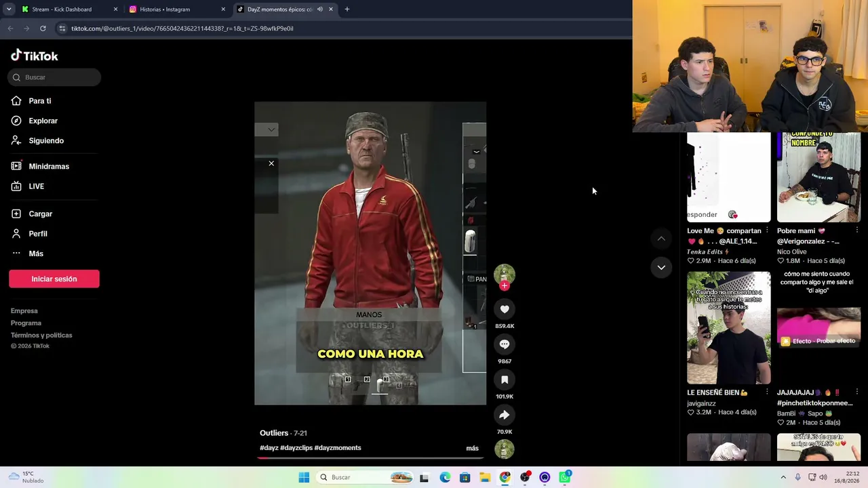
Task: Bookmark the Outliers video
Action: (505, 380)
